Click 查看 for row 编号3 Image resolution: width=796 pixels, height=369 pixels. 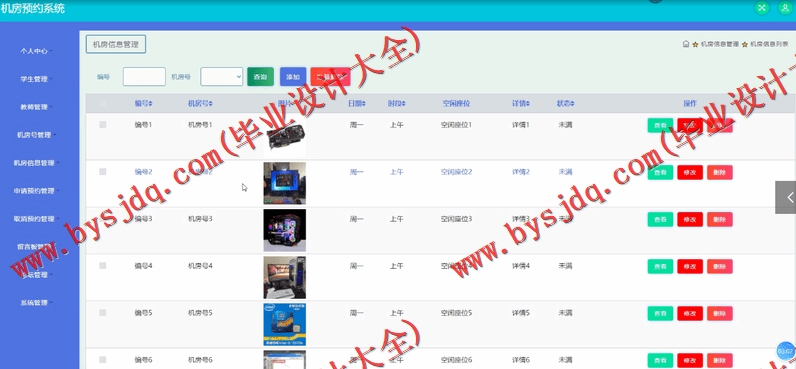(660, 219)
